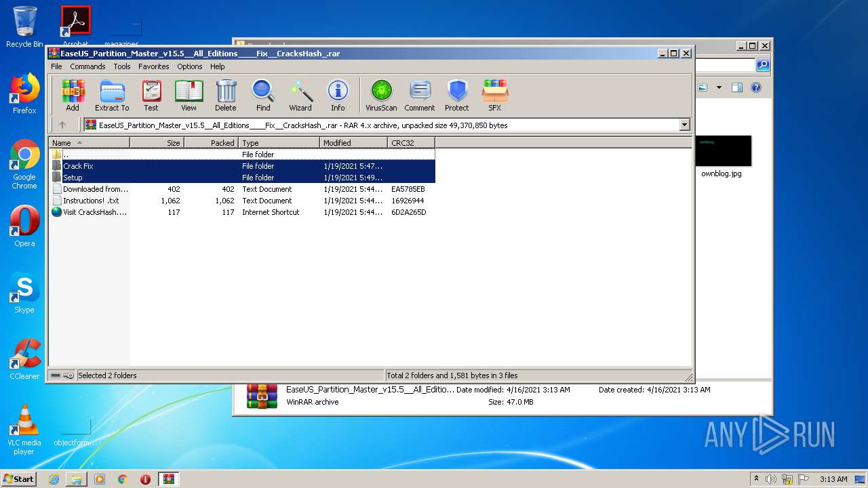Open the archive Comment tool
Screen dimensions: 868x488
click(420, 95)
